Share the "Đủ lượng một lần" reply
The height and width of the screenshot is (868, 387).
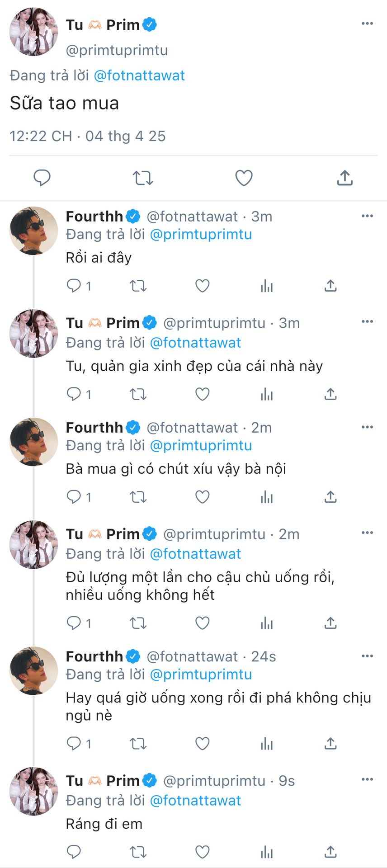click(x=330, y=623)
